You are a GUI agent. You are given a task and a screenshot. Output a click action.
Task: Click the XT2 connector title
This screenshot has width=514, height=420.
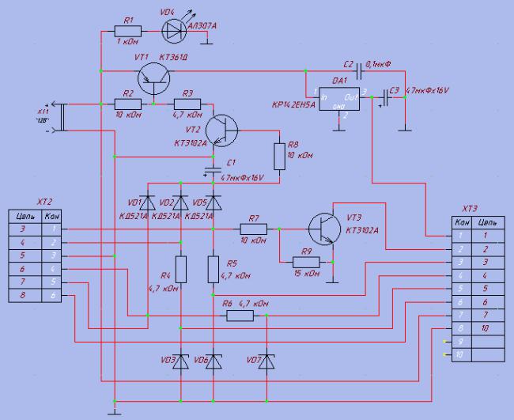44,202
